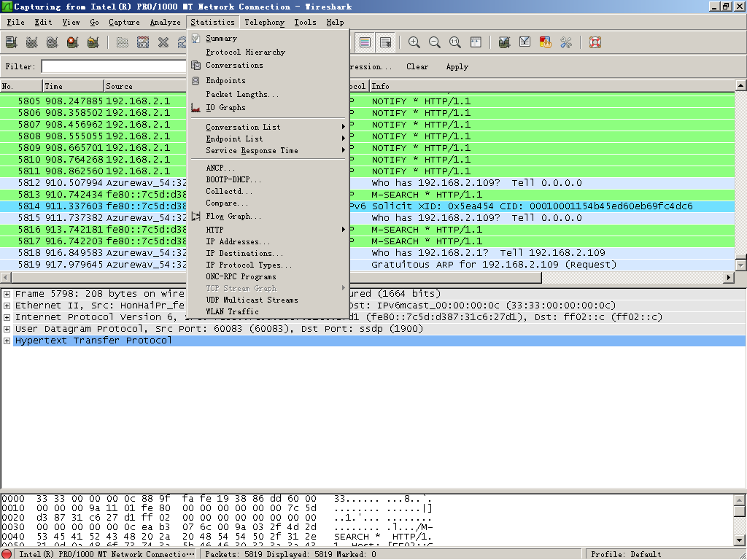Expand the Ethernet II tree node
Viewport: 747px width, 560px height.
click(7, 306)
